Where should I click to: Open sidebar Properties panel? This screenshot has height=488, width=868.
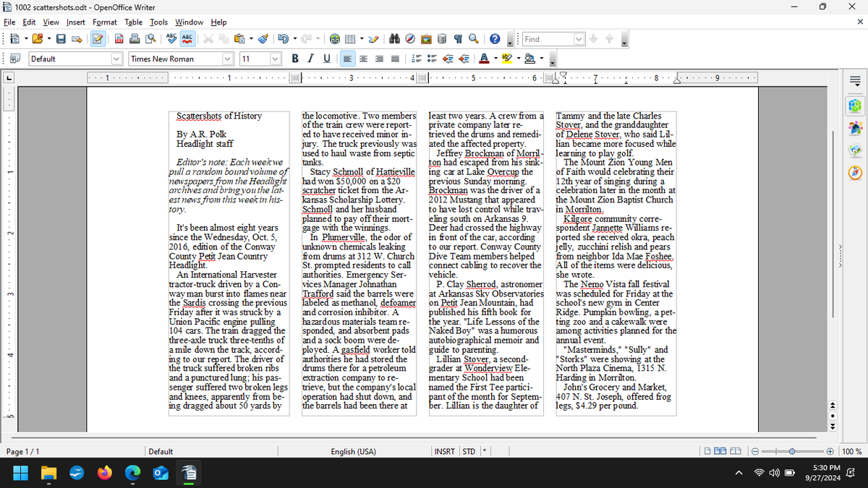pyautogui.click(x=856, y=107)
